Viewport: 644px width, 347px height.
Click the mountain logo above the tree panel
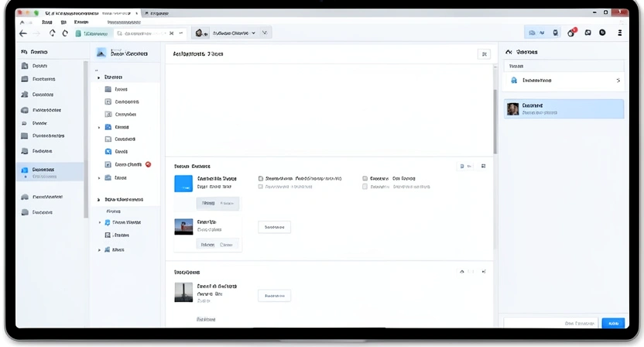(101, 53)
